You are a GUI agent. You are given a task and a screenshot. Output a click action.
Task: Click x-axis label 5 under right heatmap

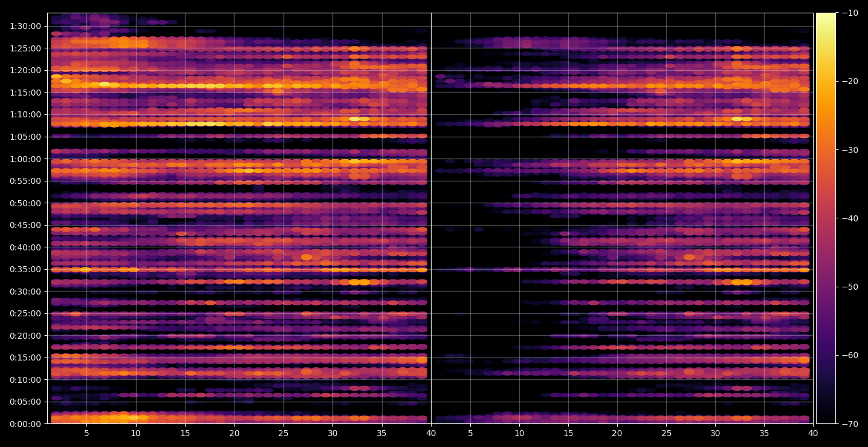[470, 434]
